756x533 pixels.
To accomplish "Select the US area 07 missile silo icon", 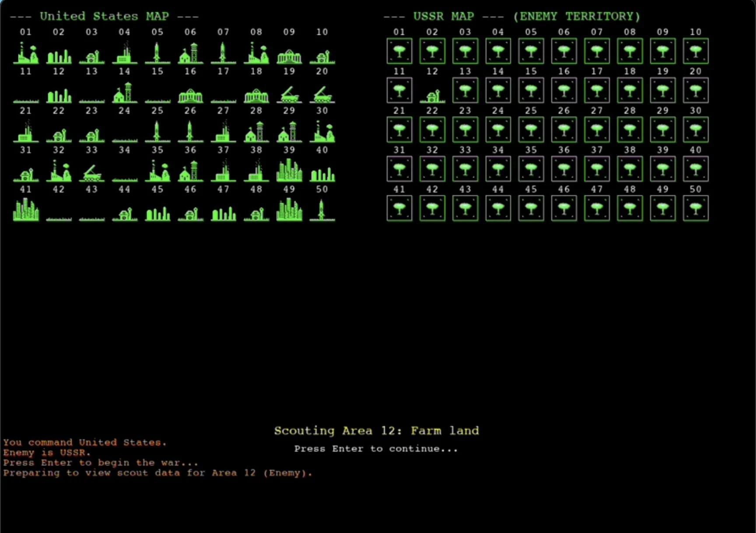I will pos(223,52).
